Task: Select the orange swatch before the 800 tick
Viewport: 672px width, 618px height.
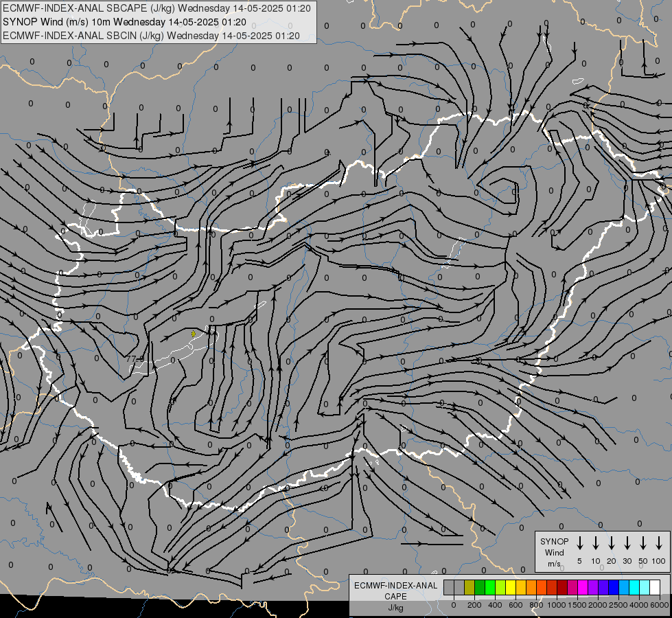Action: tap(531, 587)
